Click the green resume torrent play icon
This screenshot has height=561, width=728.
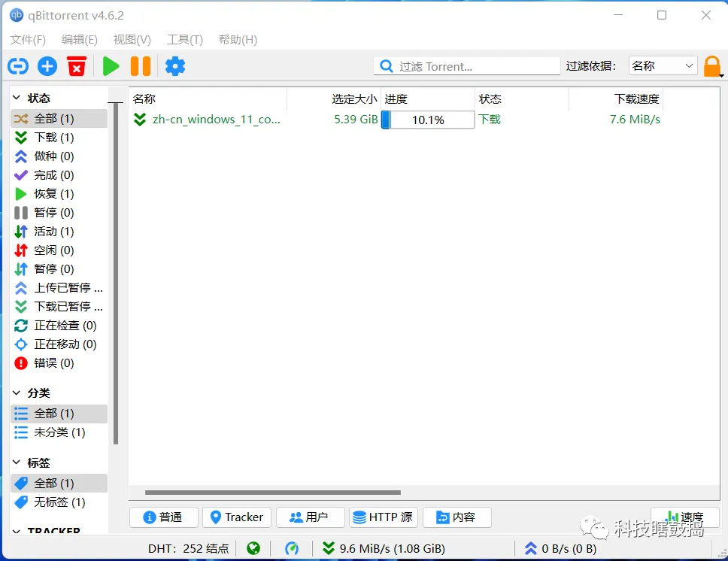click(x=111, y=66)
